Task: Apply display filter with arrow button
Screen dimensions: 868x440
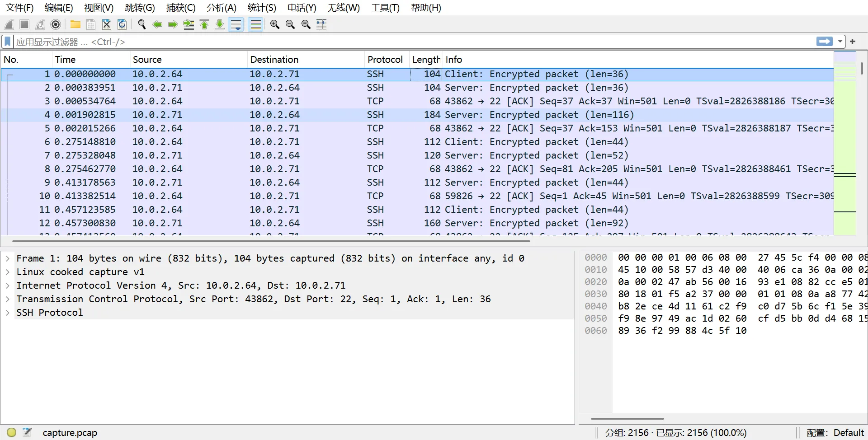Action: point(824,42)
